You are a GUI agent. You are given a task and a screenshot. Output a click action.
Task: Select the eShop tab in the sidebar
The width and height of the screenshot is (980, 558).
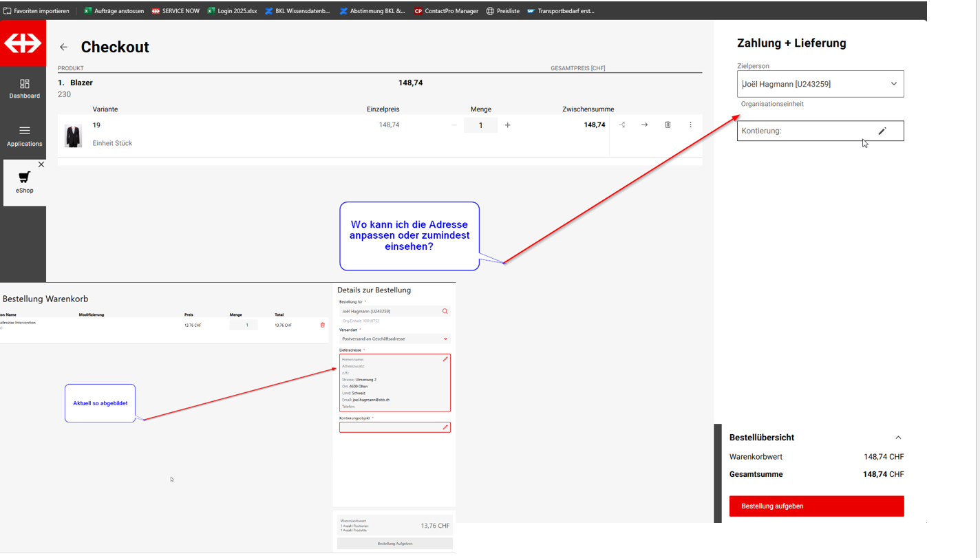tap(24, 182)
